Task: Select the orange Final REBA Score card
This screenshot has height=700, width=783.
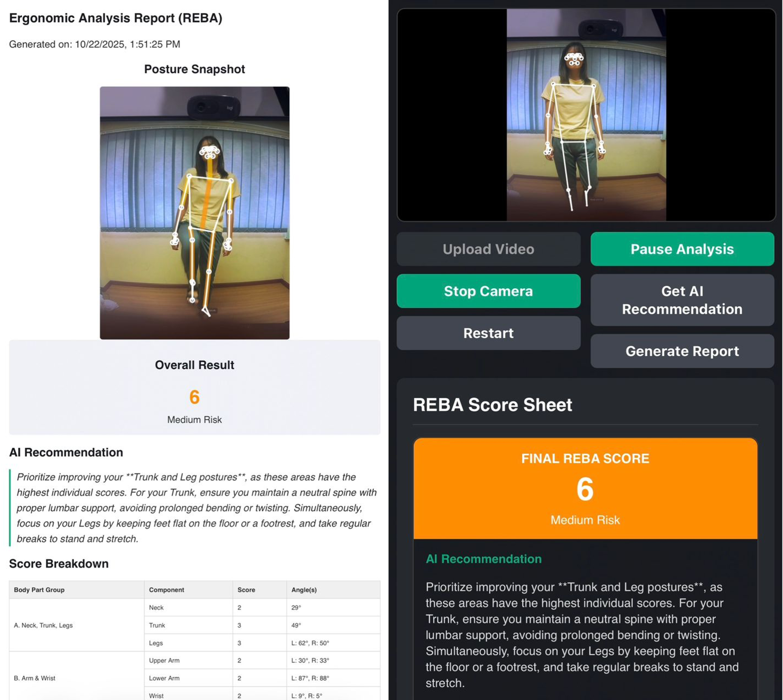Action: coord(585,488)
